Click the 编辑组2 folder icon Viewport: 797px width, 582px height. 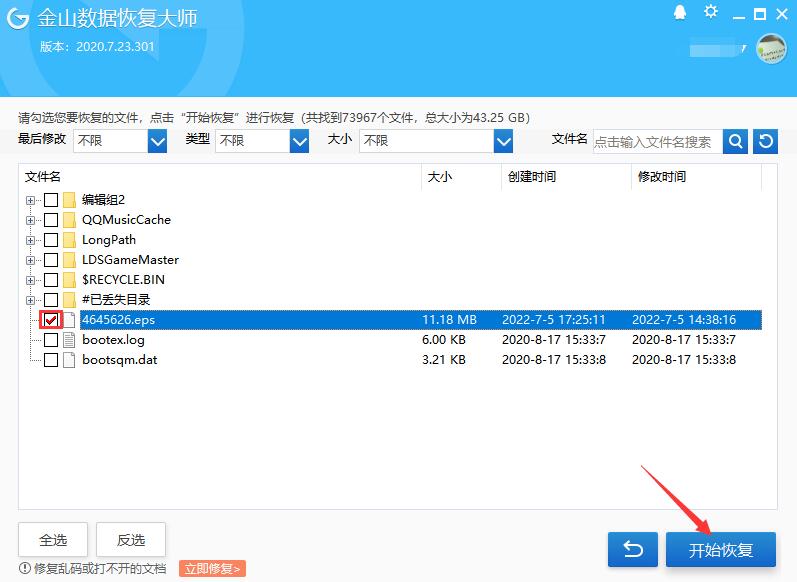[x=69, y=200]
